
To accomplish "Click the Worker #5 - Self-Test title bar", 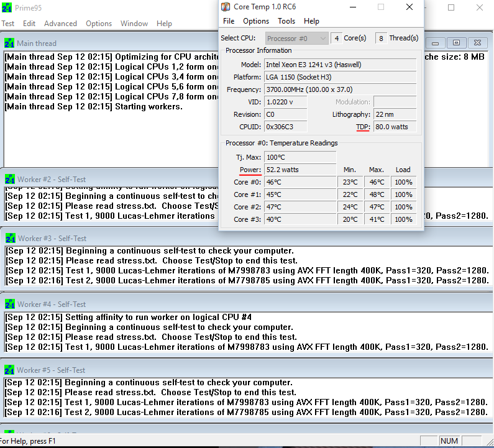I will tap(247, 370).
